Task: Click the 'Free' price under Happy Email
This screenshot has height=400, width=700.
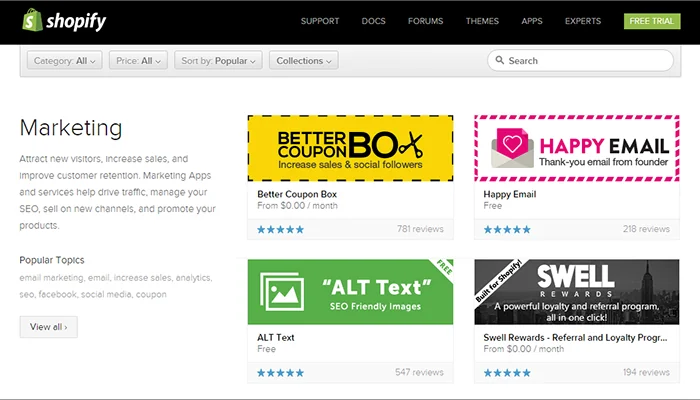Action: click(x=492, y=206)
